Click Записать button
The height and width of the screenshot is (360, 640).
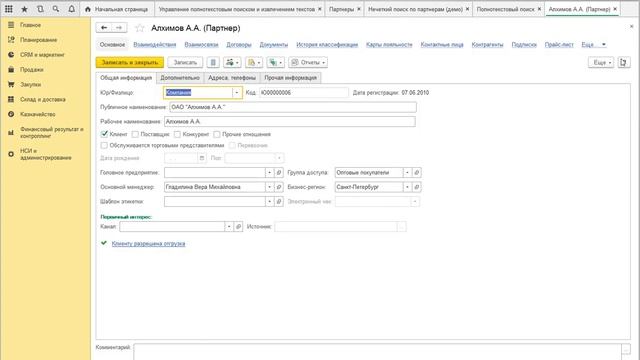click(x=185, y=62)
